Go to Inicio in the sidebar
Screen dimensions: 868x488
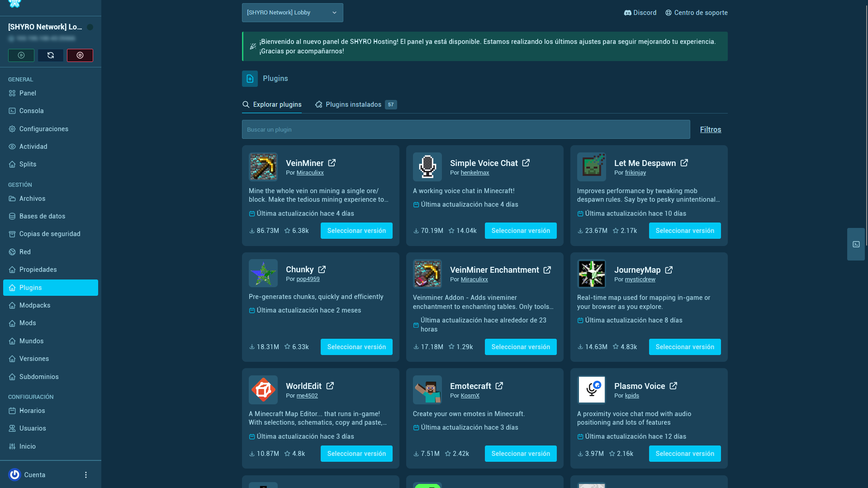tap(51, 446)
